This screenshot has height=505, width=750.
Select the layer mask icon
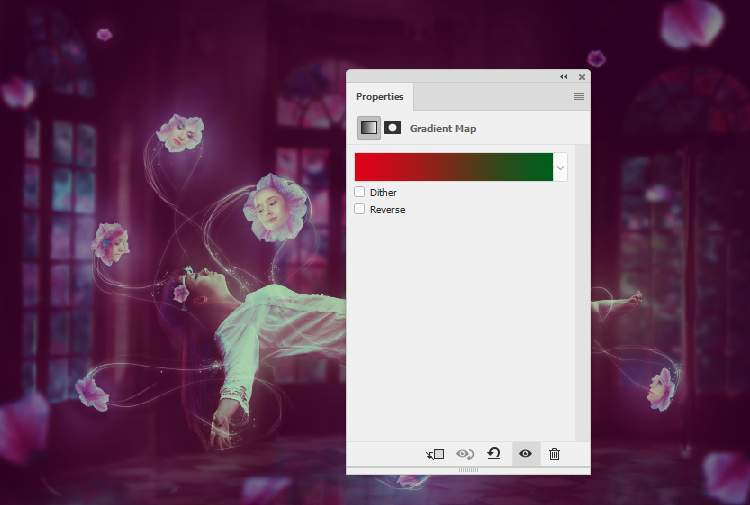[x=393, y=128]
